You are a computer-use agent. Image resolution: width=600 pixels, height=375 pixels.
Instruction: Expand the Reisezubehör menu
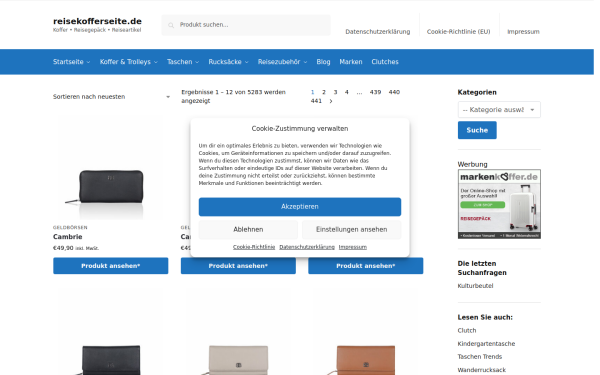click(282, 62)
